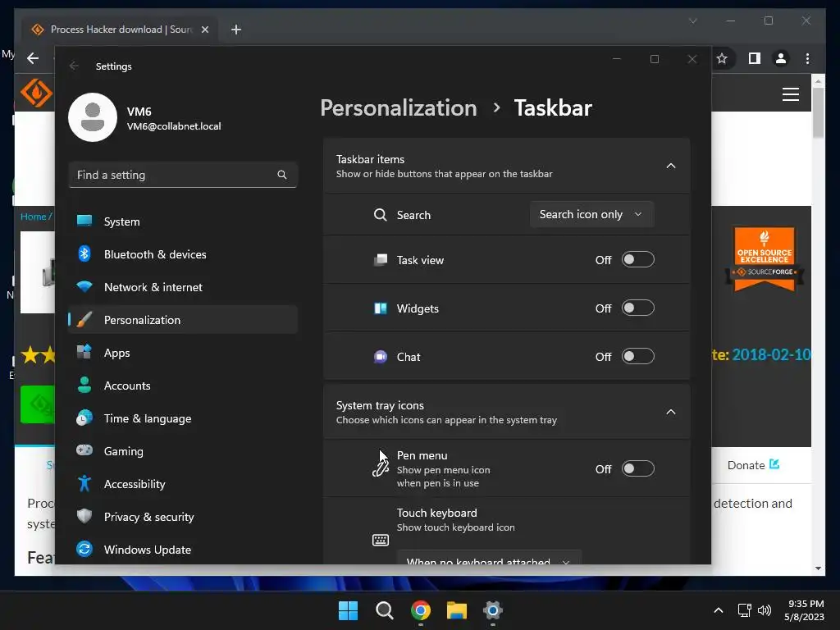Click the Time & language clock icon

coord(84,418)
